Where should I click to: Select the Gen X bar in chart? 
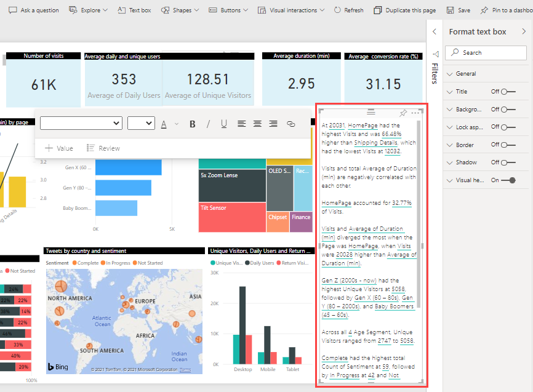tap(129, 167)
